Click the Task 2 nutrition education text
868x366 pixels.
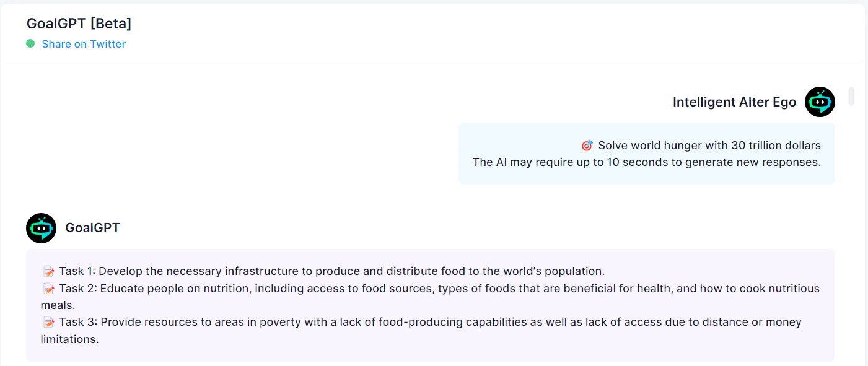430,297
